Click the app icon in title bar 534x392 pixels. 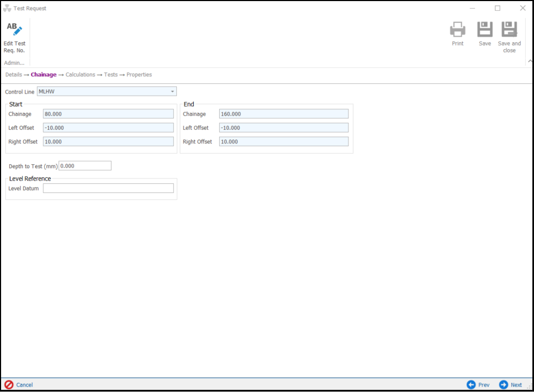pos(7,8)
